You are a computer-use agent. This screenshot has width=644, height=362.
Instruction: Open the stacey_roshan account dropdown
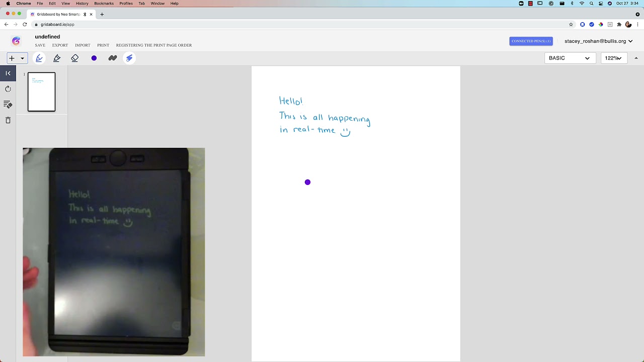point(598,41)
